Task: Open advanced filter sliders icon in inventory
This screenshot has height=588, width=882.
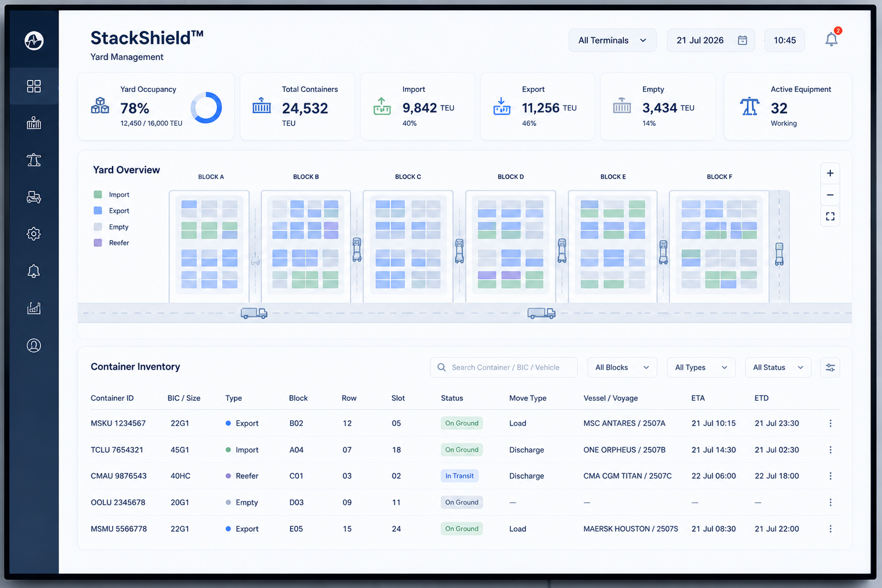Action: [x=830, y=367]
